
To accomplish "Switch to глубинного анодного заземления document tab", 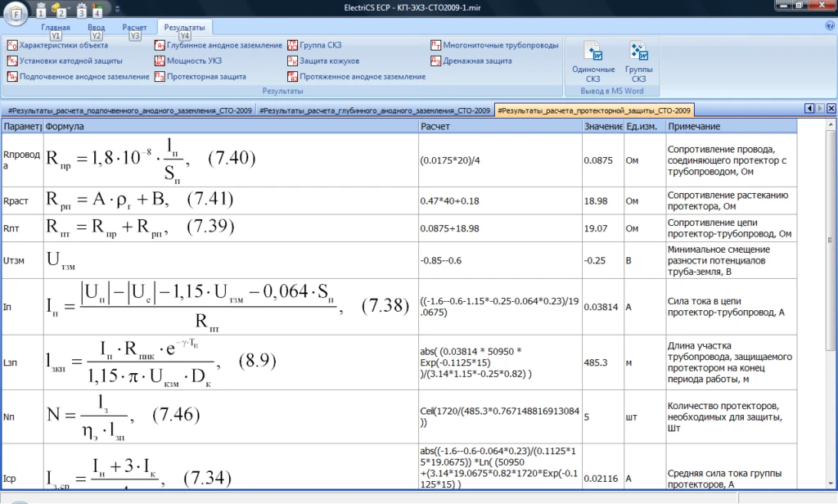I will (375, 110).
